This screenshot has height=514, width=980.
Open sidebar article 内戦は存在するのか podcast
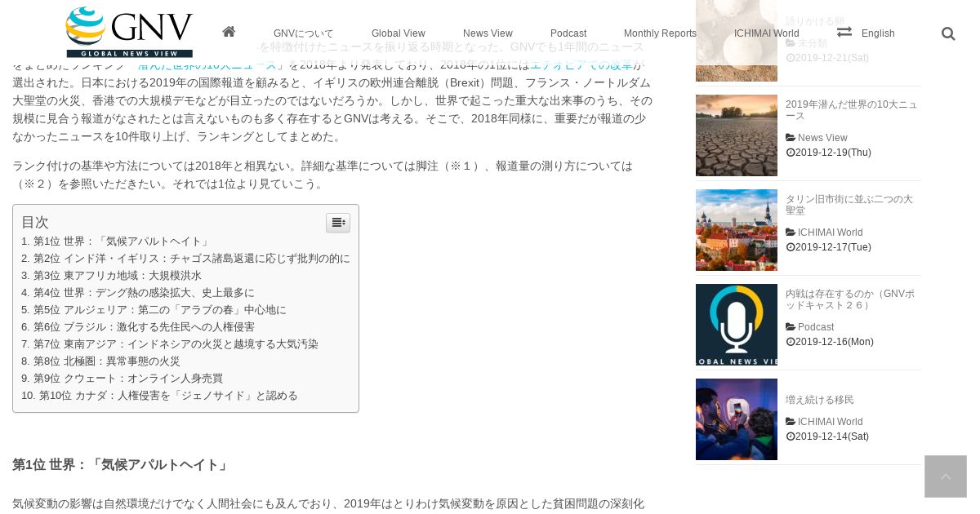point(850,299)
